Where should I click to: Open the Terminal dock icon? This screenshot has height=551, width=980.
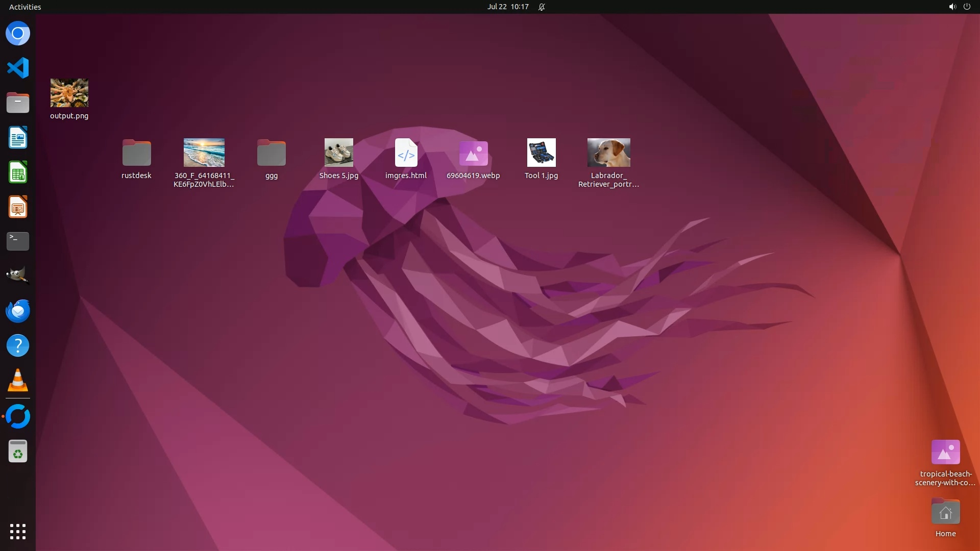[18, 241]
